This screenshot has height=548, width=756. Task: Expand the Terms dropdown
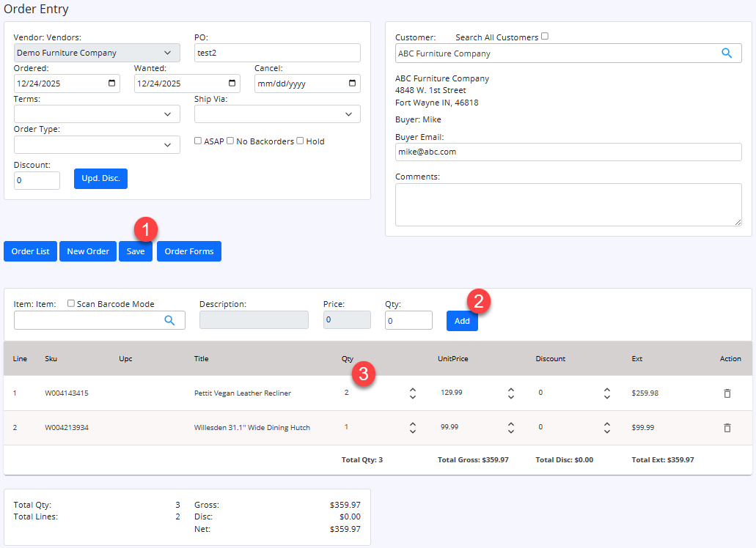pos(97,114)
